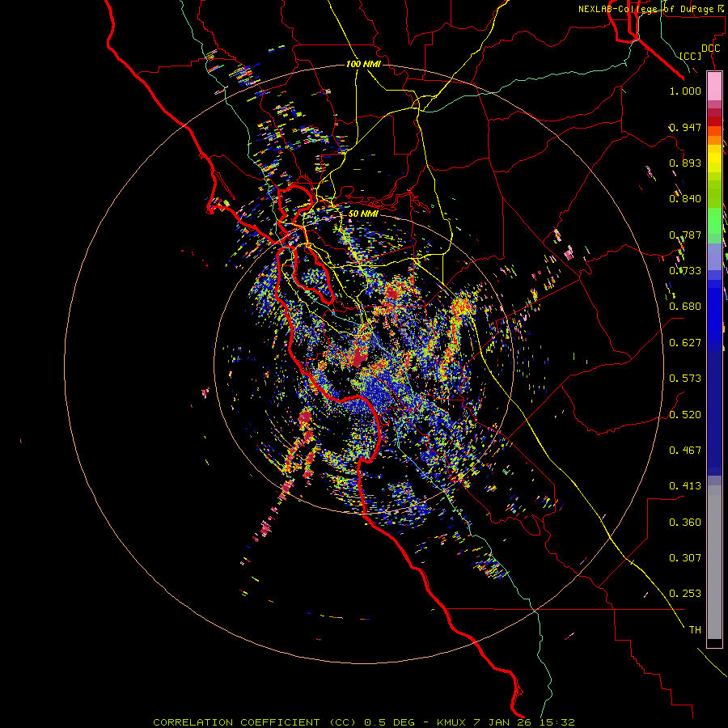
Task: Click the CORRELATION COEFFICIENT (CC) caption text
Action: tap(255, 722)
